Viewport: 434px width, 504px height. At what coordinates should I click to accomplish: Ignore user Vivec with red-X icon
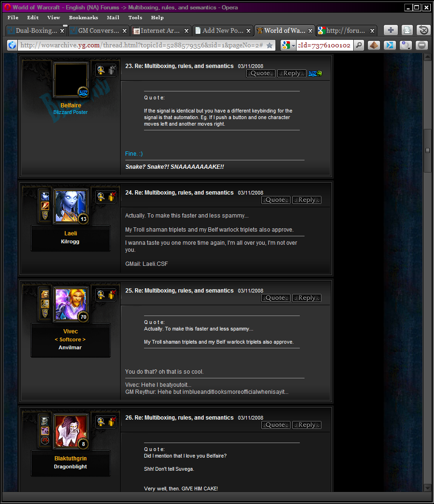click(x=112, y=294)
